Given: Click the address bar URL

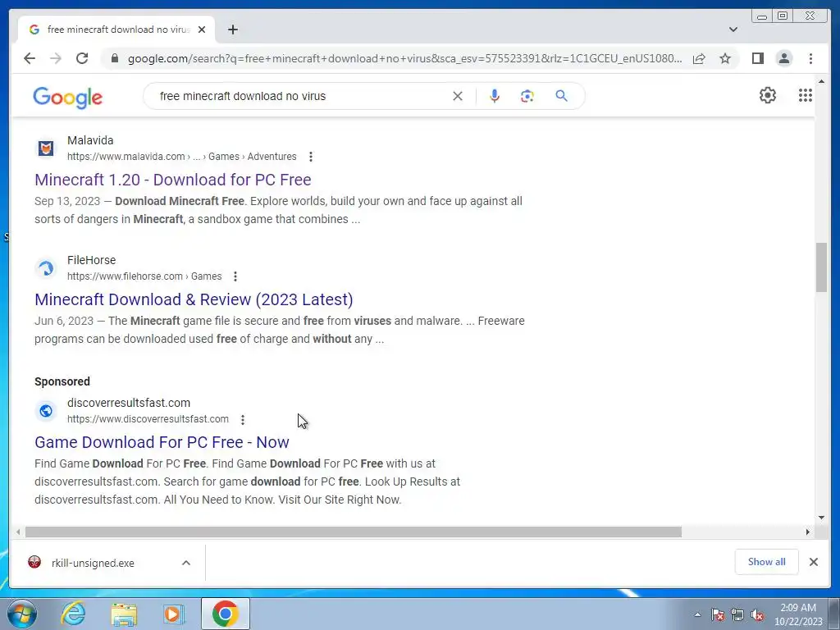Looking at the screenshot, I should [x=404, y=58].
